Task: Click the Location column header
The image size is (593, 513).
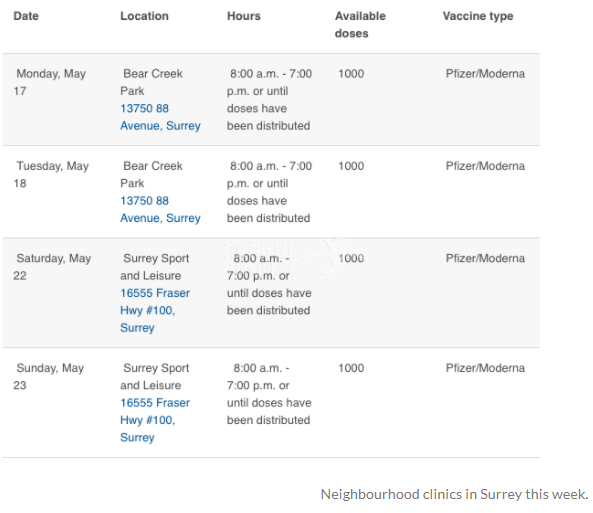Action: (144, 16)
